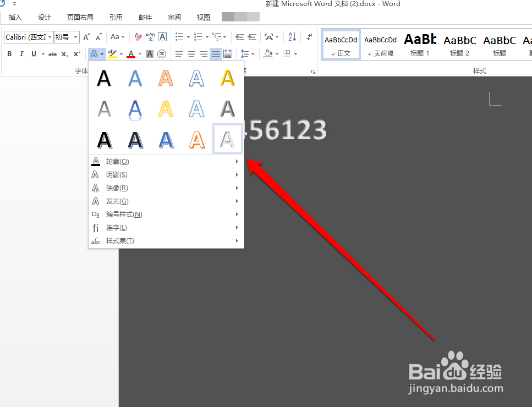
Task: Toggle italic formatting
Action: point(21,54)
